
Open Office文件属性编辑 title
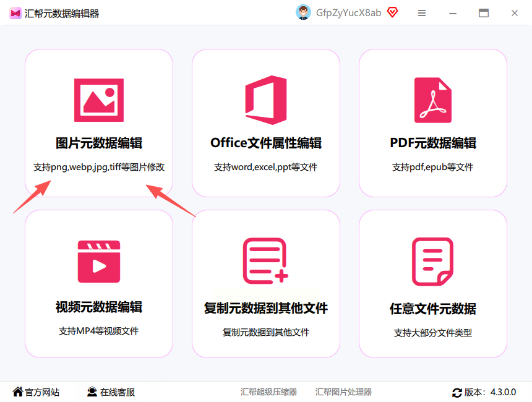pos(266,143)
